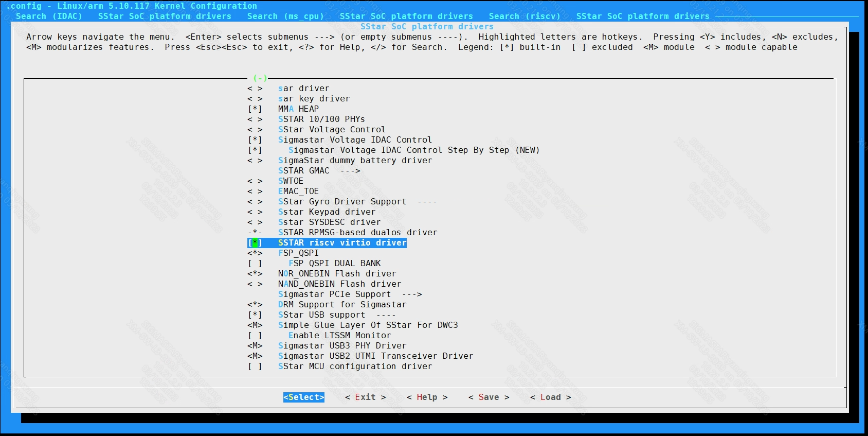Enable FSP QSPI DUAL BANK option
This screenshot has width=868, height=436.
coord(255,264)
